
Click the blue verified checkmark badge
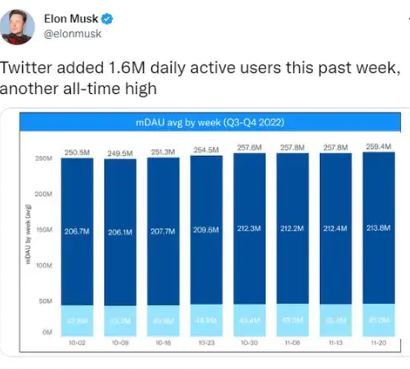click(107, 19)
